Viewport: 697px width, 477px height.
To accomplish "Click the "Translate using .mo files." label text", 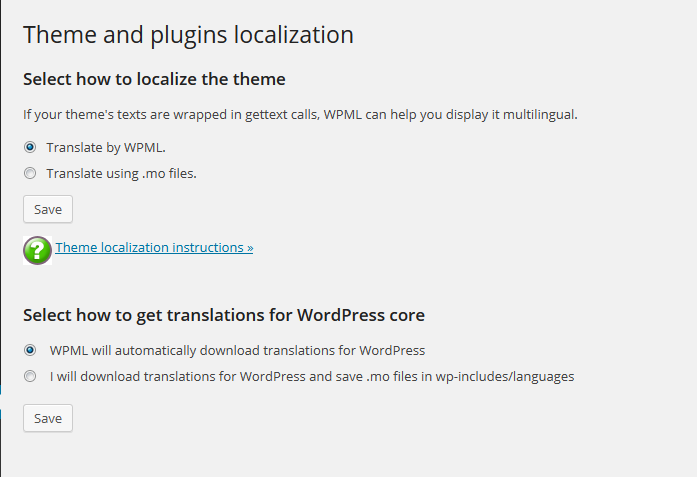I will point(121,173).
